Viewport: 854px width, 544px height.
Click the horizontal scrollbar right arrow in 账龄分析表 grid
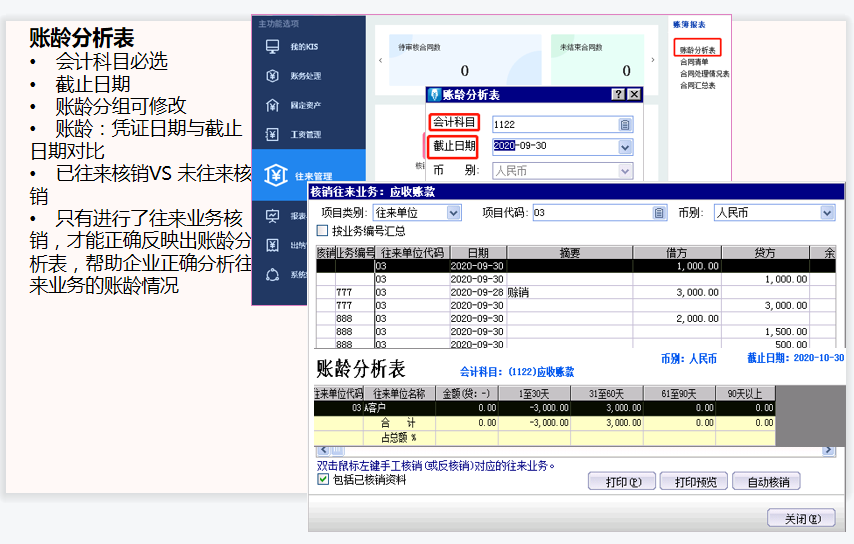tap(828, 450)
